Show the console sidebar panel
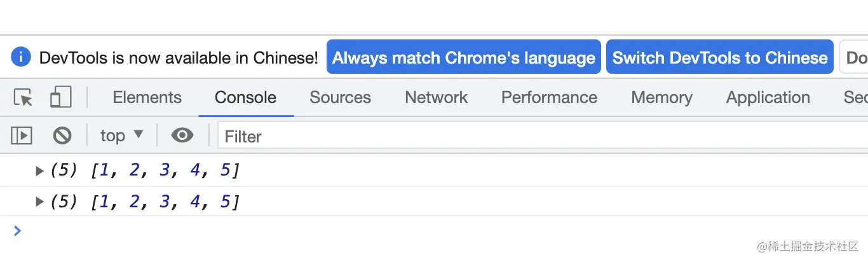Viewport: 868px width, 262px height. [22, 135]
